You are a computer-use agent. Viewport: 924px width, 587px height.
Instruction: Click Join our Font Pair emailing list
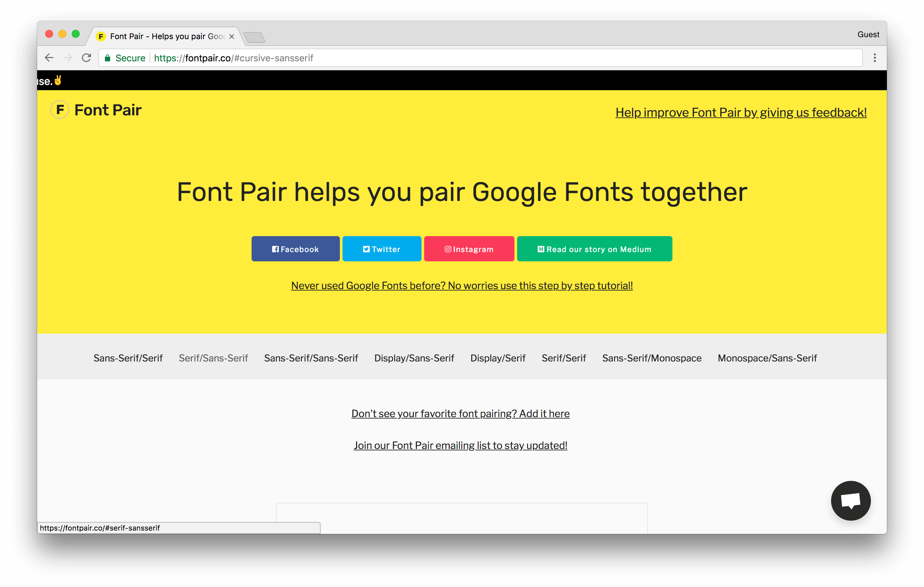point(460,445)
